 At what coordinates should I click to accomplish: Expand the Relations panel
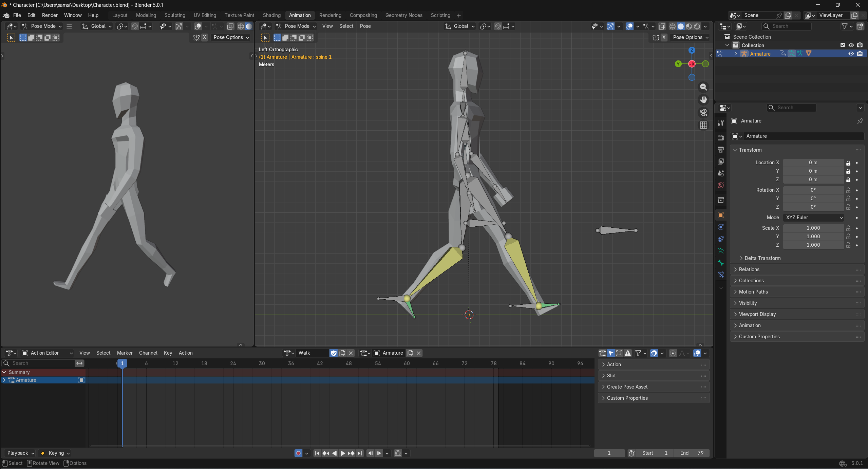(x=796, y=269)
